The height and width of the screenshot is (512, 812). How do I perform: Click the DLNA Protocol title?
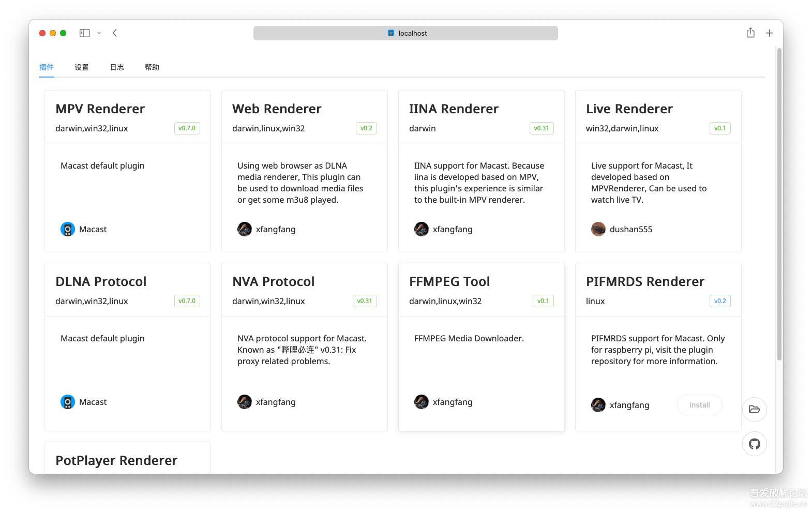pos(101,281)
